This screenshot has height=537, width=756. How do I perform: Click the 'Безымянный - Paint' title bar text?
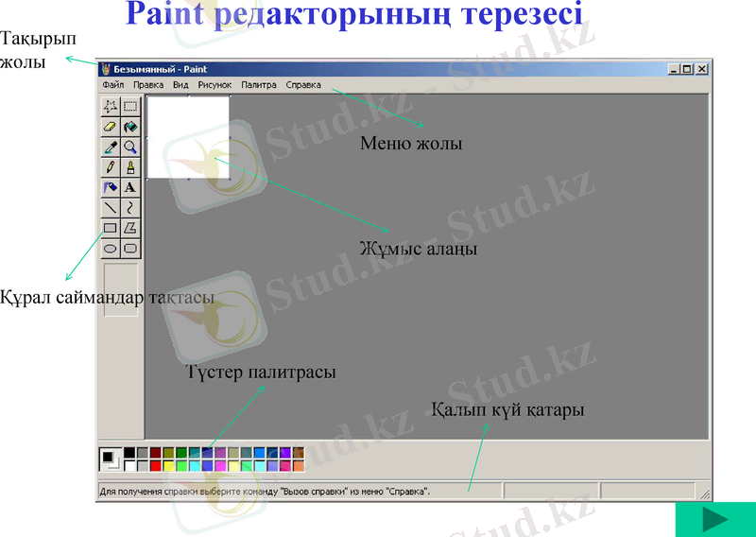click(x=160, y=69)
